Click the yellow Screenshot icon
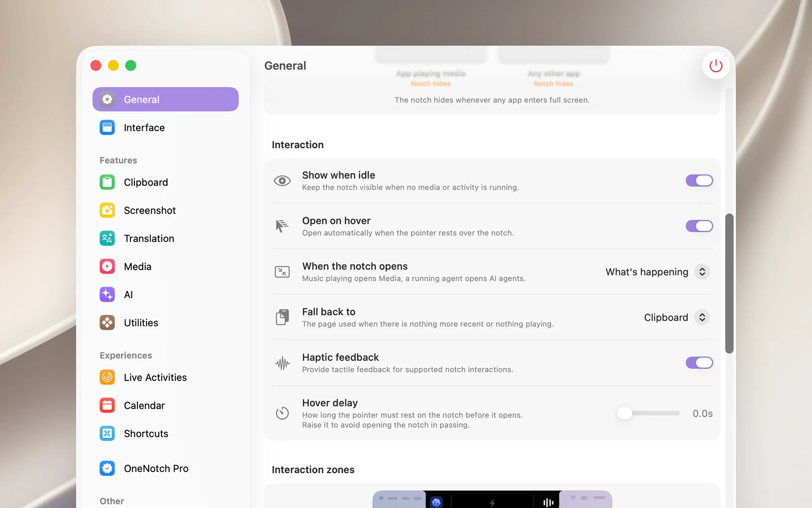This screenshot has width=812, height=508. point(107,210)
